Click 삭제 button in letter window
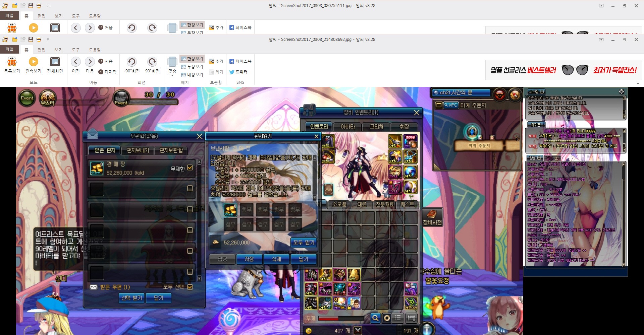Screen dimensions: 644x335 click(x=276, y=259)
